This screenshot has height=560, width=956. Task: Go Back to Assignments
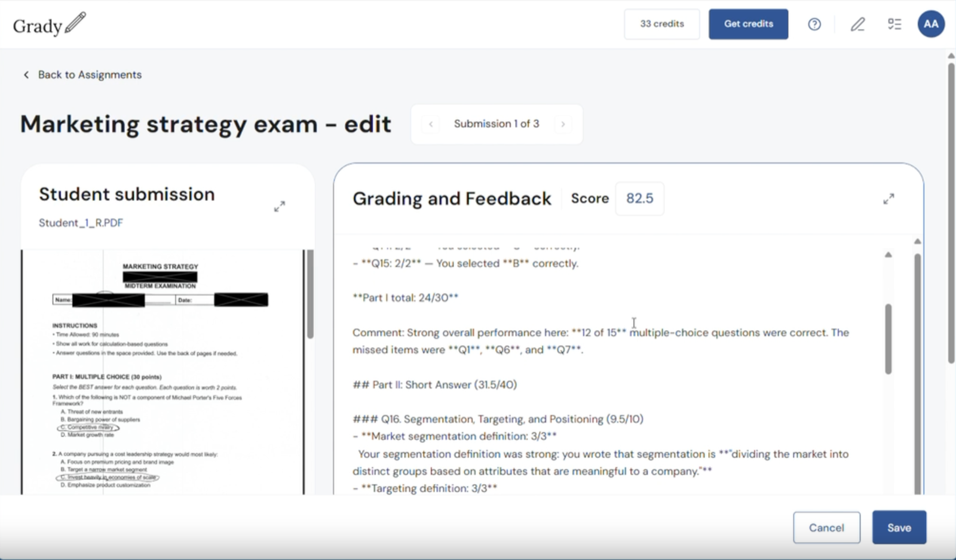click(x=90, y=75)
